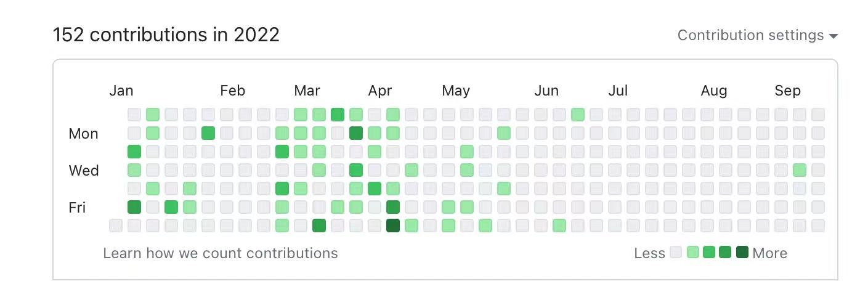Select the dark green Saturday cell in March
Screen dimensions: 868x305
pos(319,226)
